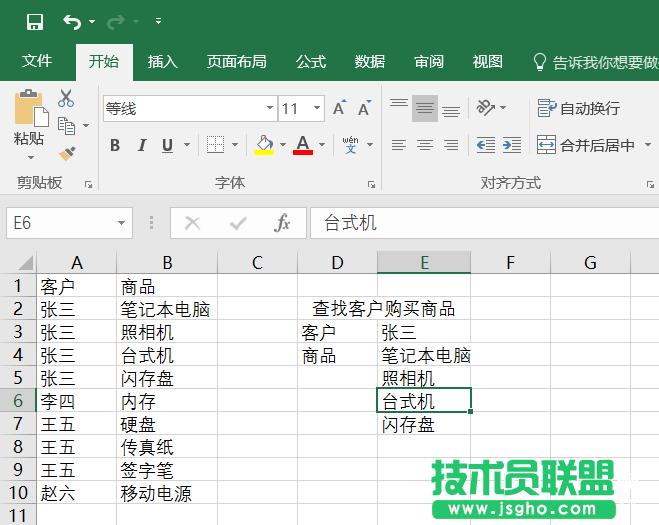
Task: Click the Insert Function fx icon
Action: 282,223
